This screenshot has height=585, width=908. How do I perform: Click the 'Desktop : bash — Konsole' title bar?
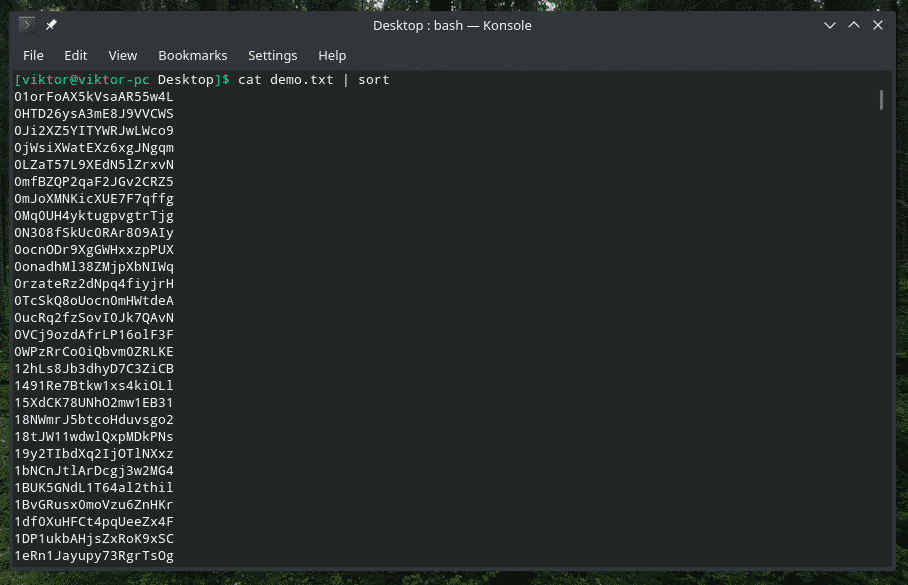pos(454,25)
